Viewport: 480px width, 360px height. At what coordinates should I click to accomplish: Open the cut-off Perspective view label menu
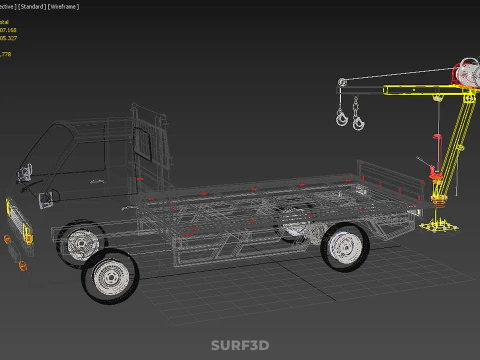pos(8,7)
